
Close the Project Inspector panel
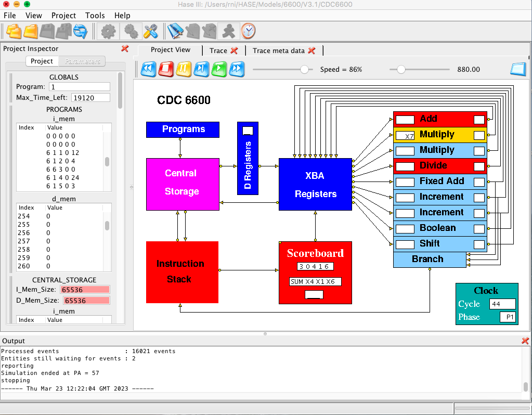click(x=125, y=49)
